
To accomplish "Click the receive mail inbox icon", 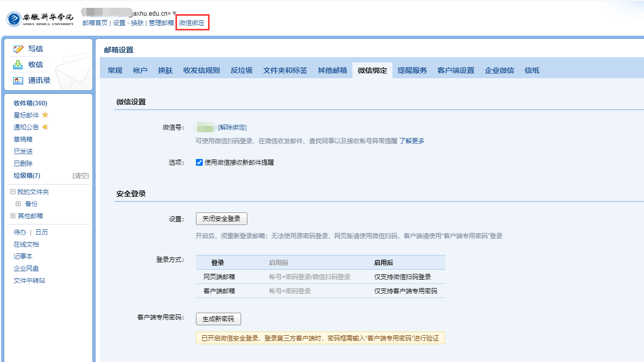I will click(x=18, y=65).
